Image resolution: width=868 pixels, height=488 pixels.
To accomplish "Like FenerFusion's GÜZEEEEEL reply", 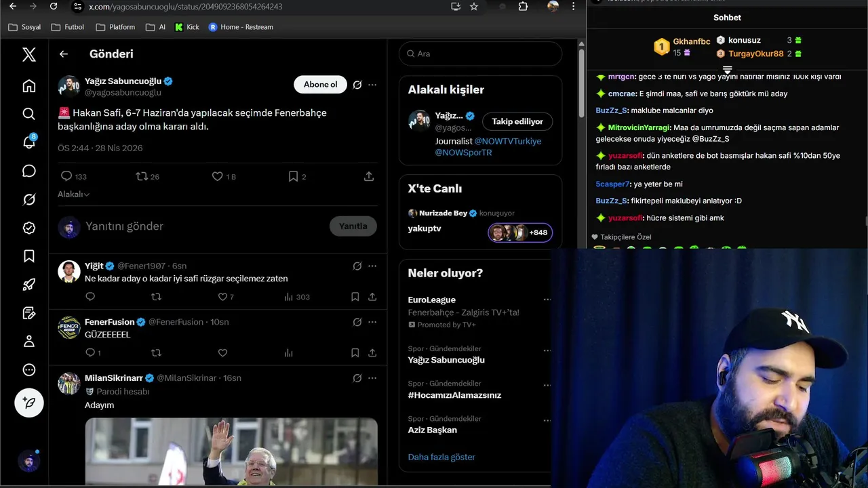I will coord(222,352).
